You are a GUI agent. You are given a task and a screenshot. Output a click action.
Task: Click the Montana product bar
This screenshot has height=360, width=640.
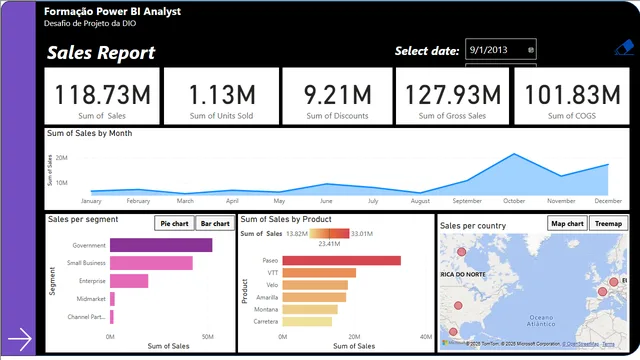coord(310,309)
